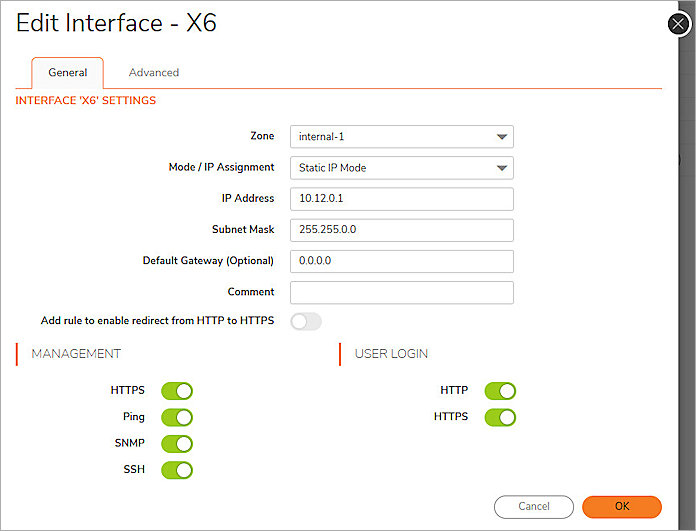Screen dimensions: 696x531
Task: Open the Zone dropdown
Action: pos(401,137)
